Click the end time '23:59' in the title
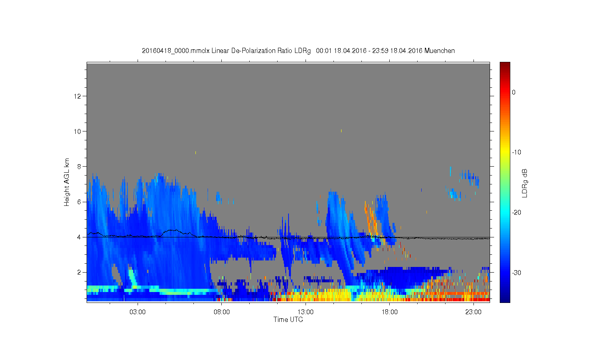The image size is (607, 364). tap(380, 51)
